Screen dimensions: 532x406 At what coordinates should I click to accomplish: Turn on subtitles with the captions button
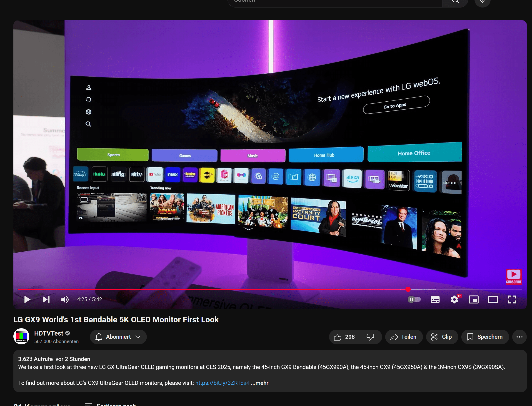(x=435, y=299)
